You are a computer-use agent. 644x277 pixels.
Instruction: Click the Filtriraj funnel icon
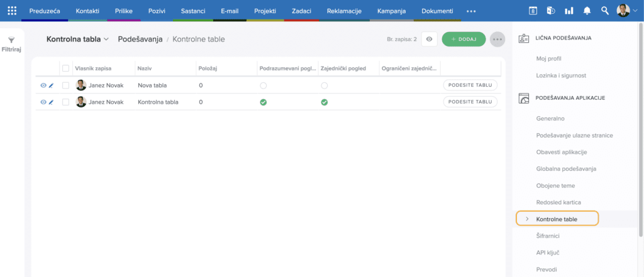[x=11, y=40]
